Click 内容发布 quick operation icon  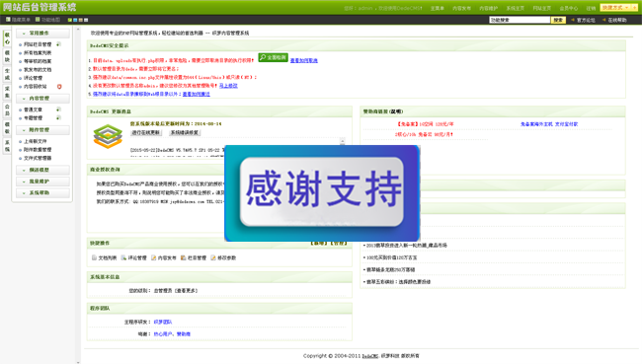153,257
